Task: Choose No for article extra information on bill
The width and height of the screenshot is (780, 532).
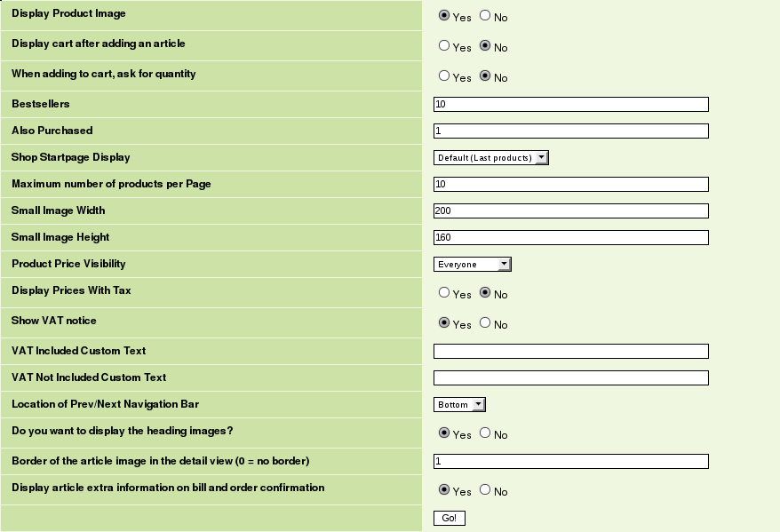Action: [x=485, y=490]
